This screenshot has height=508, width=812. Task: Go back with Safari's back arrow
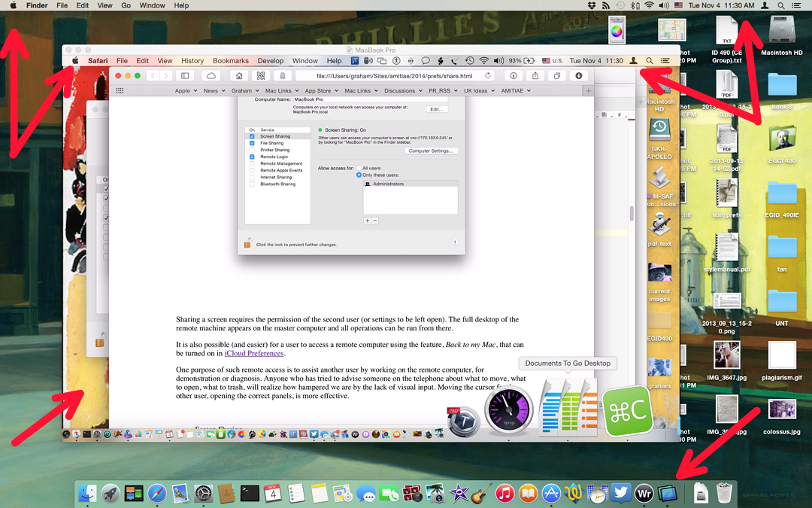[x=153, y=76]
